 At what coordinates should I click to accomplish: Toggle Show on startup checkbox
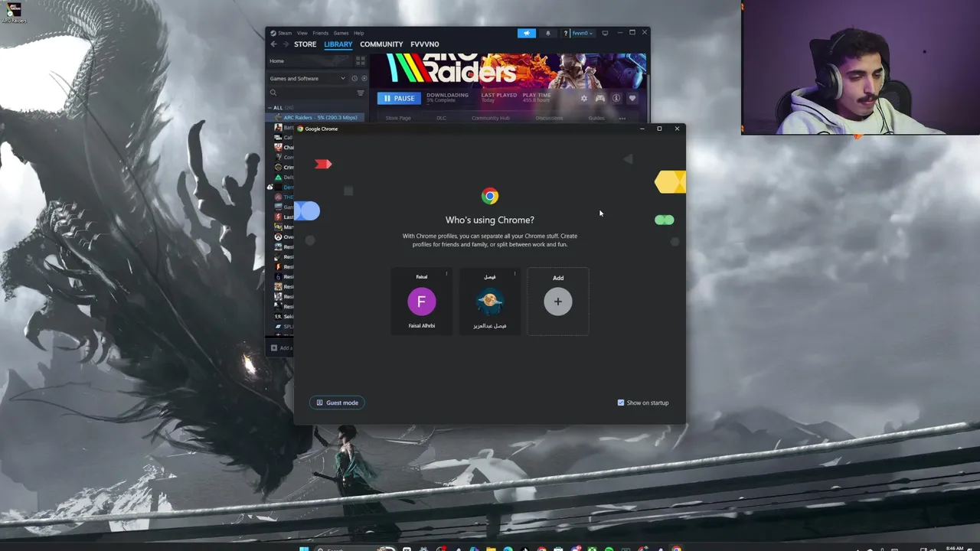click(x=621, y=403)
